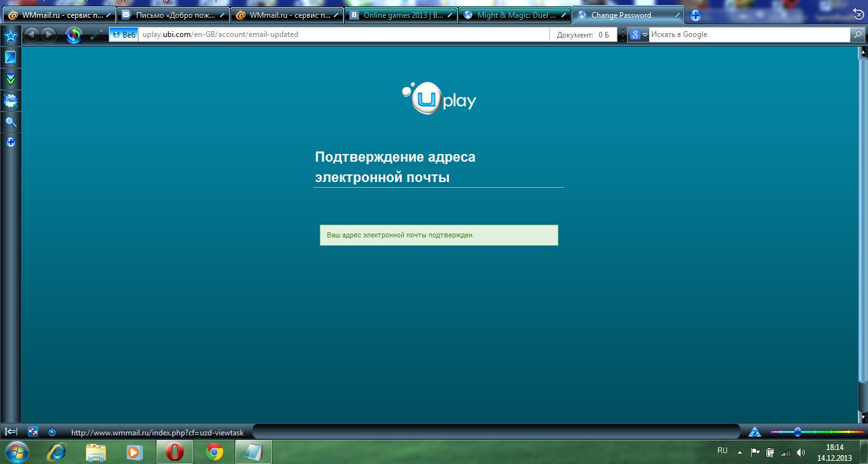Open the Bookmarks star panel in sidebar

click(11, 36)
